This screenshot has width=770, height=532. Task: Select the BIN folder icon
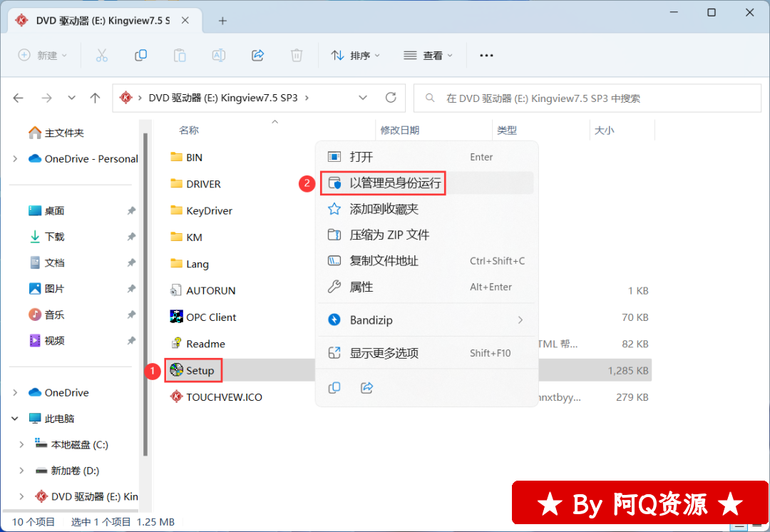point(176,157)
